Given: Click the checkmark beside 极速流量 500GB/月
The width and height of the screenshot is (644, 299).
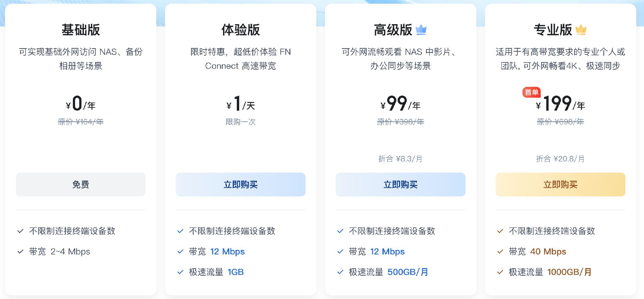Looking at the screenshot, I should [x=340, y=272].
